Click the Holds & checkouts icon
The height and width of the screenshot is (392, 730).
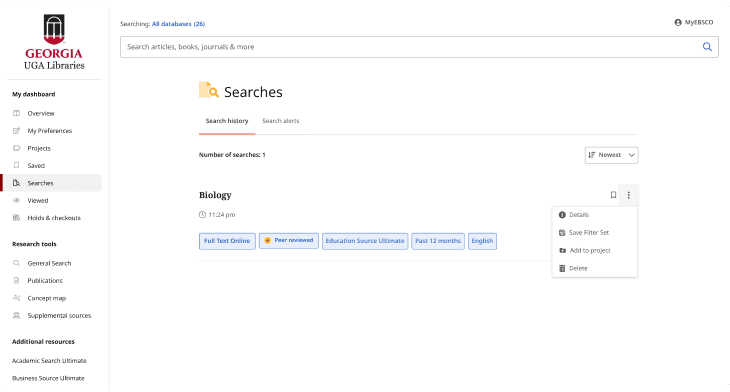(x=16, y=218)
